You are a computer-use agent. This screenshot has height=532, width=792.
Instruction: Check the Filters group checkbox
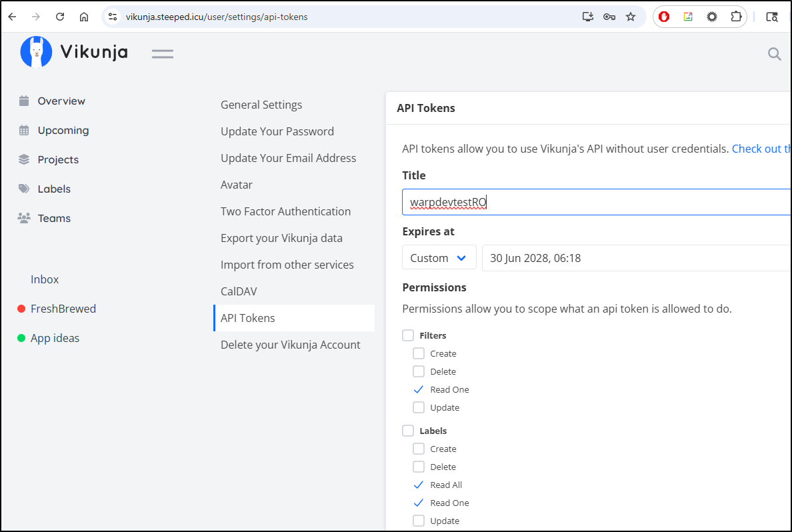[408, 335]
